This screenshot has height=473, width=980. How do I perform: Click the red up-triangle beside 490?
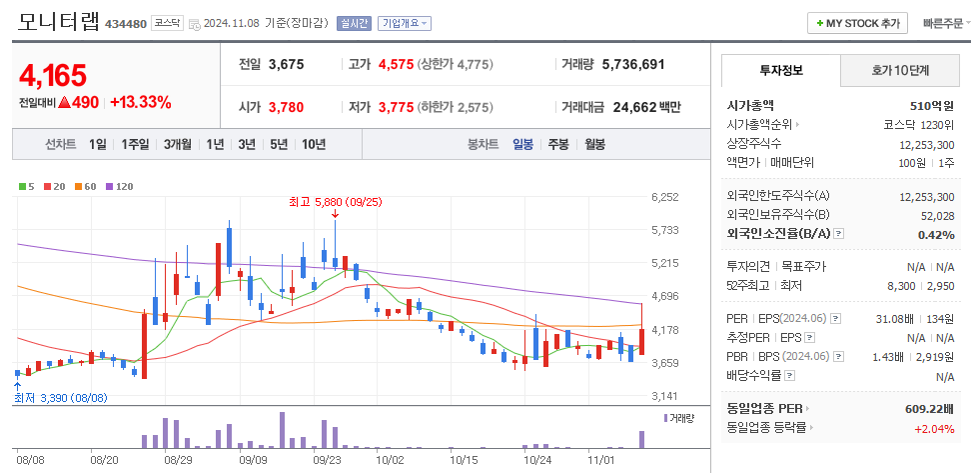coord(64,103)
